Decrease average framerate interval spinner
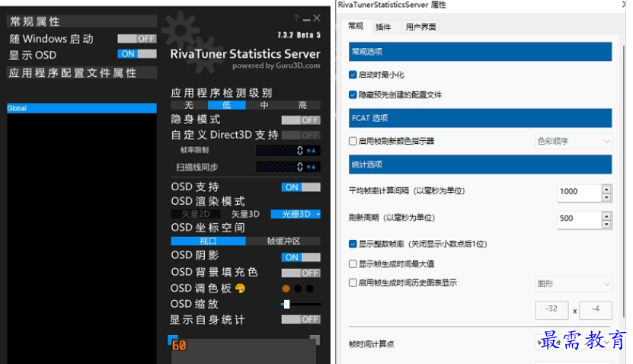 606,197
